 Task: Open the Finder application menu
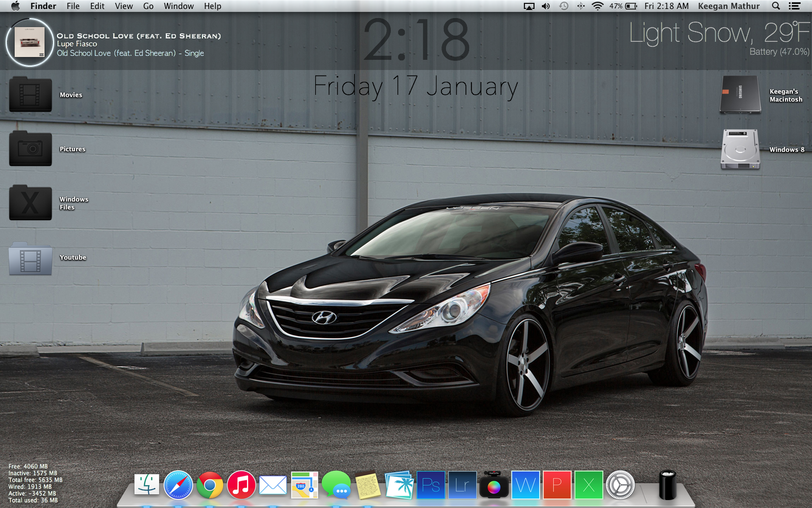(x=43, y=6)
